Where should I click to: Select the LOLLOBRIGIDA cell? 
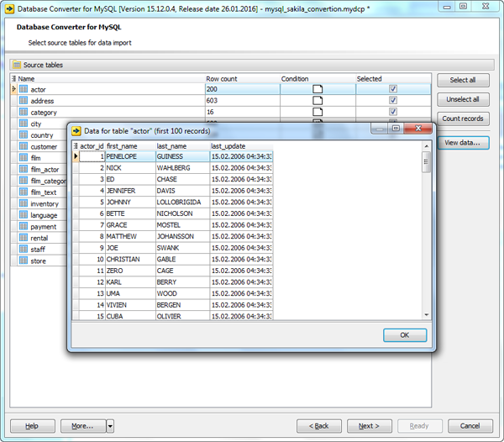click(182, 203)
